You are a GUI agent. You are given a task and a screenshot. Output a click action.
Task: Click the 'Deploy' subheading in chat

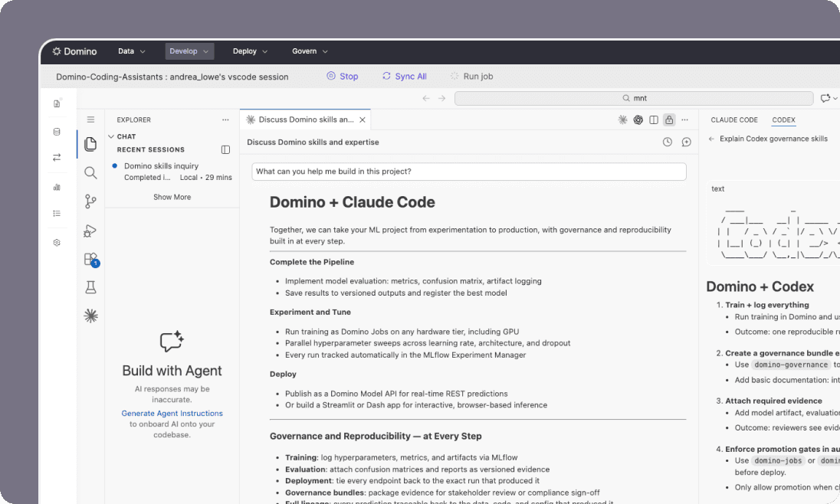283,374
